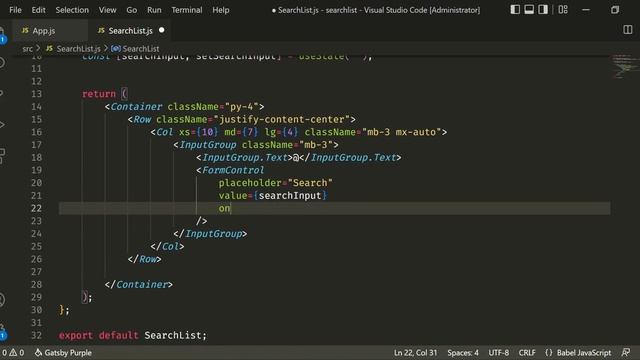The image size is (640, 360).
Task: Toggle the primary side bar layout icon
Action: (515, 10)
